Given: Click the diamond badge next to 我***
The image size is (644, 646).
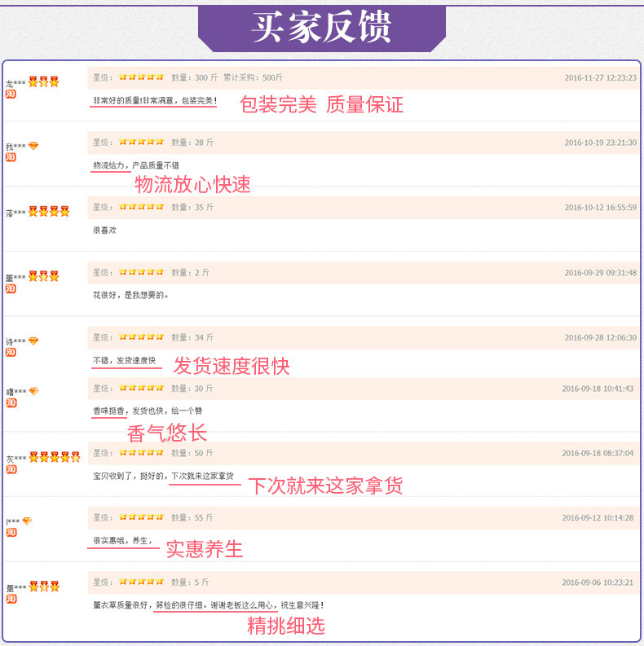Looking at the screenshot, I should pos(33,146).
